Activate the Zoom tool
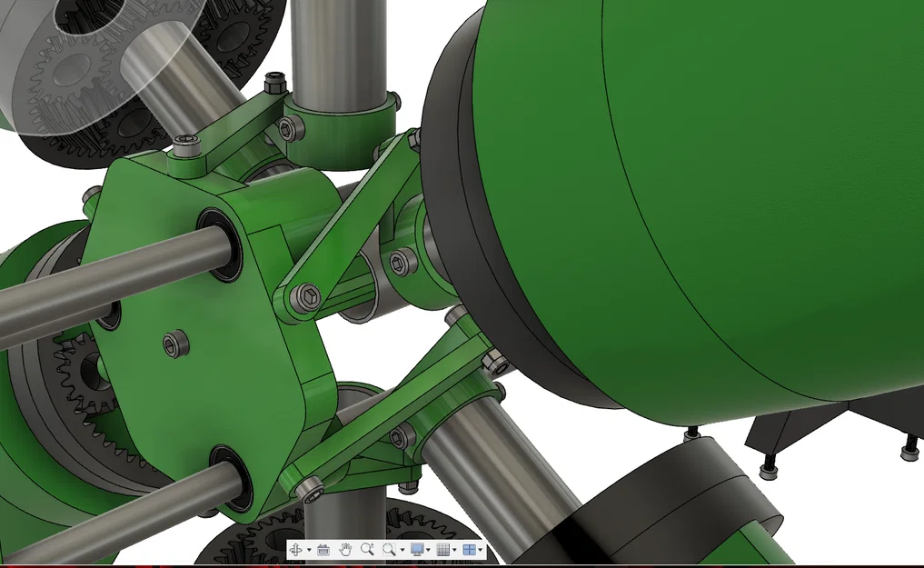 click(367, 549)
